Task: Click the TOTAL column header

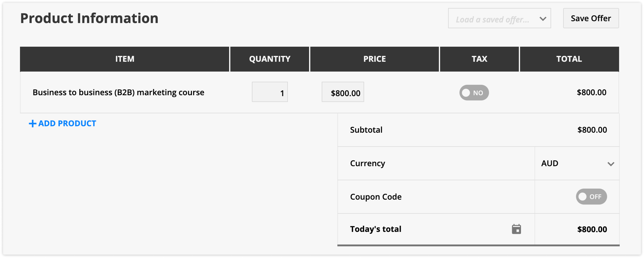Action: (x=569, y=59)
